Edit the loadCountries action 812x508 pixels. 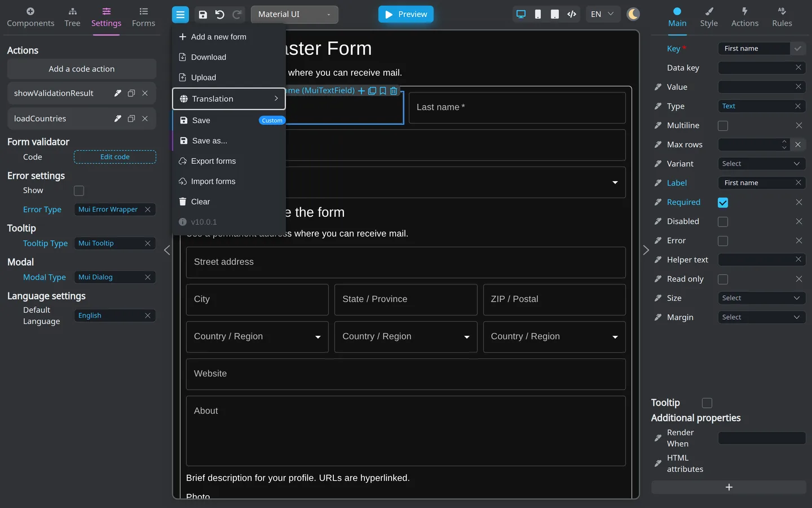click(118, 119)
